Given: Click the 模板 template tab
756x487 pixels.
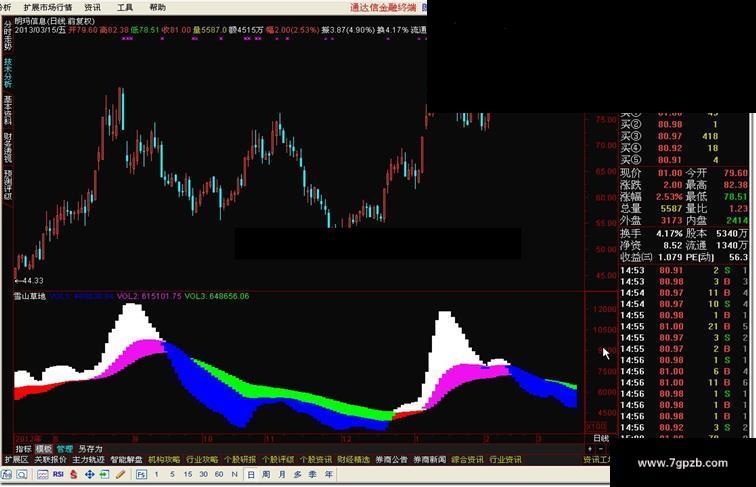Looking at the screenshot, I should coord(43,449).
